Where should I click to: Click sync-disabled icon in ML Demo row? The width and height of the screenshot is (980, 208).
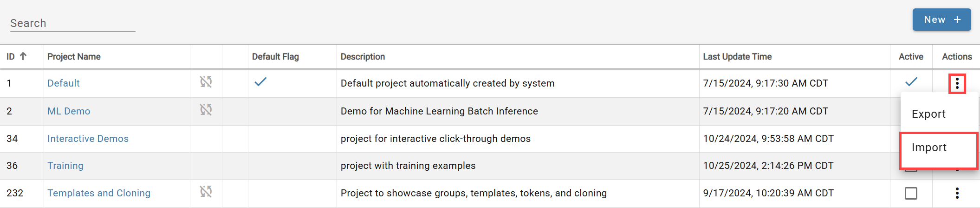[x=206, y=110]
